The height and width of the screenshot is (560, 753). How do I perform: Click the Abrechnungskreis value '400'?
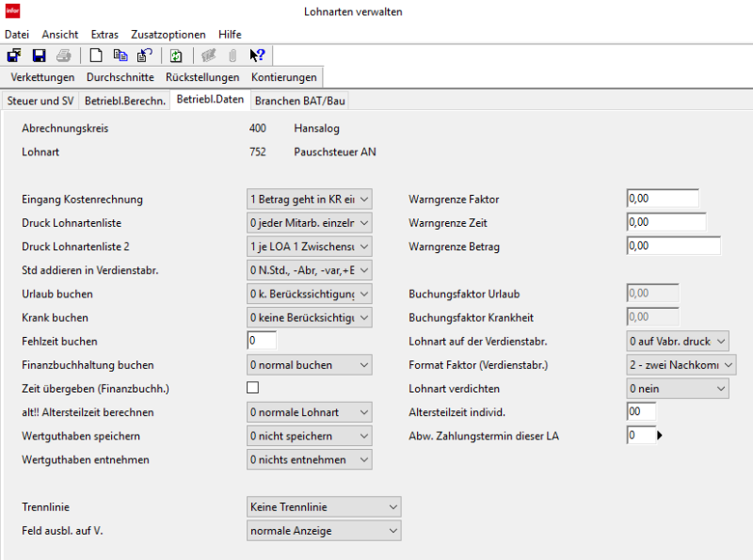click(x=257, y=128)
